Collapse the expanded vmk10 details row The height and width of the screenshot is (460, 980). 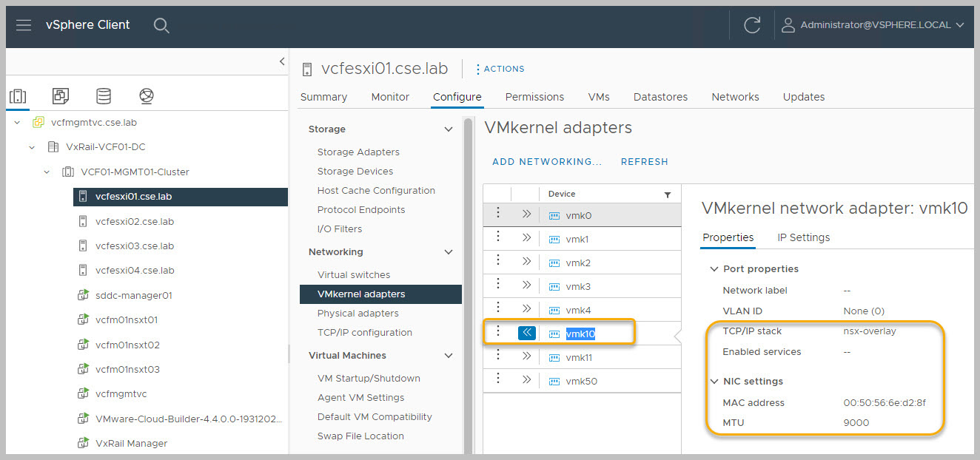pos(526,333)
